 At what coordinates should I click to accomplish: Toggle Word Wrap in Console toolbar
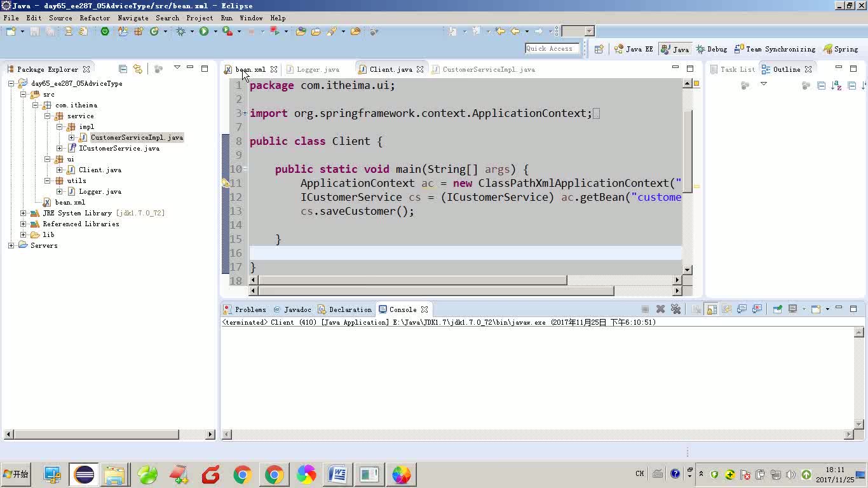726,309
